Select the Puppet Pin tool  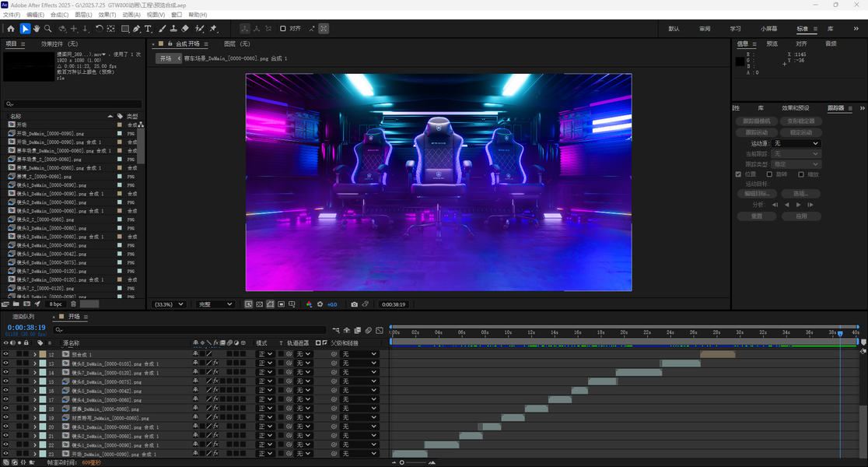coord(214,28)
